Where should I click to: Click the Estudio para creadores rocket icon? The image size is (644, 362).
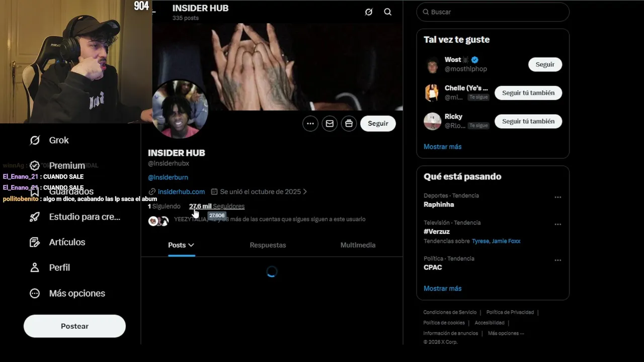pos(35,217)
